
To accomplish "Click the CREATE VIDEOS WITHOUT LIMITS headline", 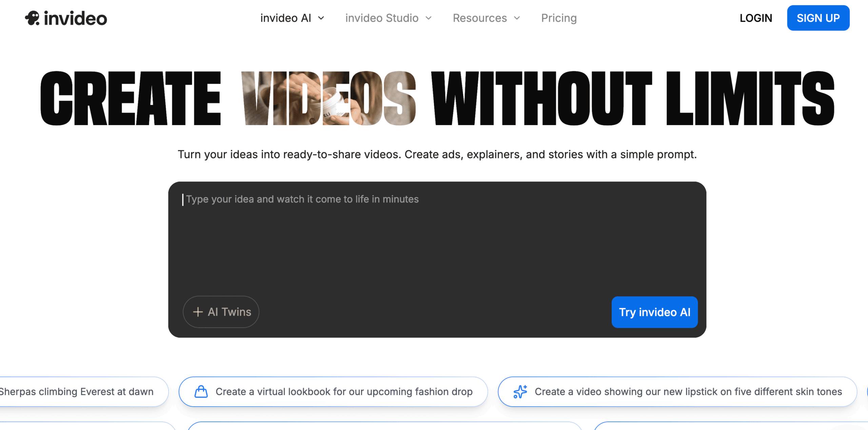I will coord(437,98).
